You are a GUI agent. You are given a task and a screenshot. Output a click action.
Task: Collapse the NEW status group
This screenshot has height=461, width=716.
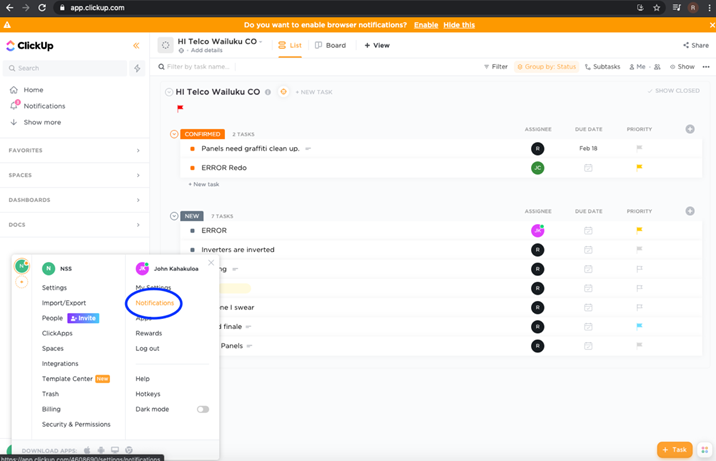coord(174,216)
